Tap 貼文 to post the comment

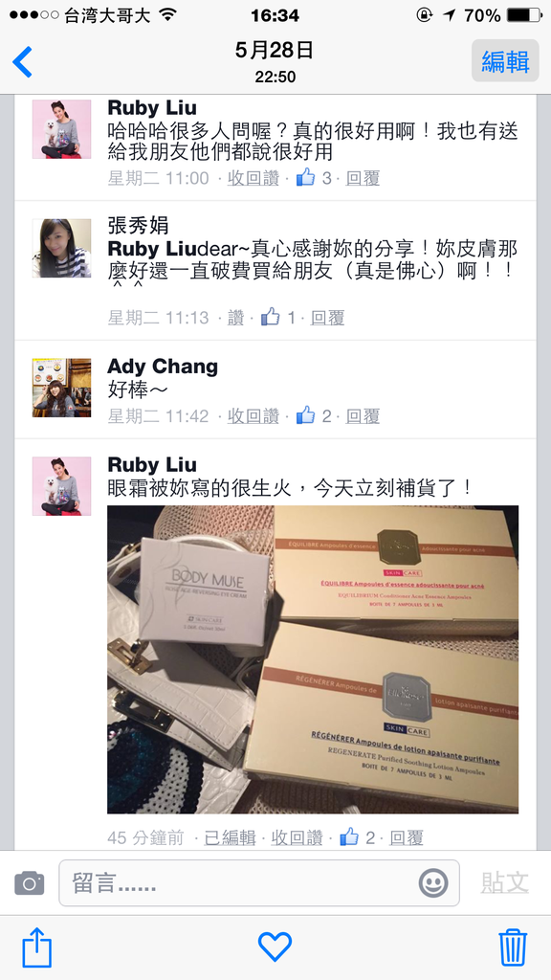click(x=505, y=882)
